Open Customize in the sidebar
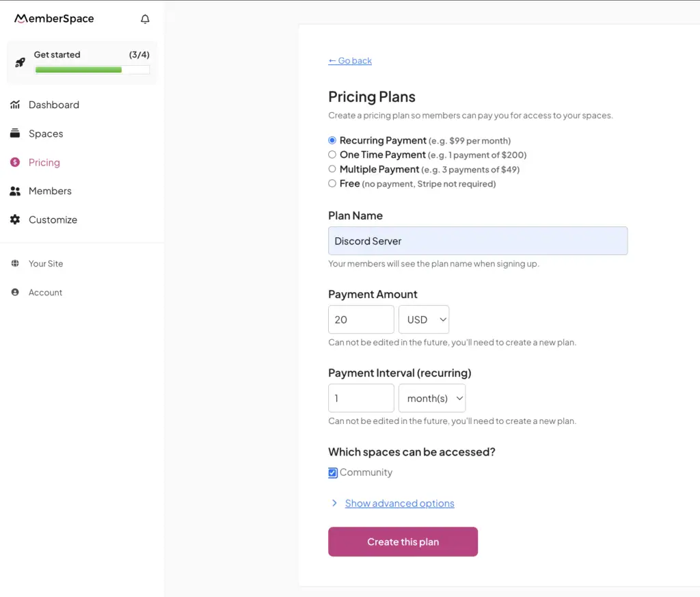700x597 pixels. click(53, 220)
